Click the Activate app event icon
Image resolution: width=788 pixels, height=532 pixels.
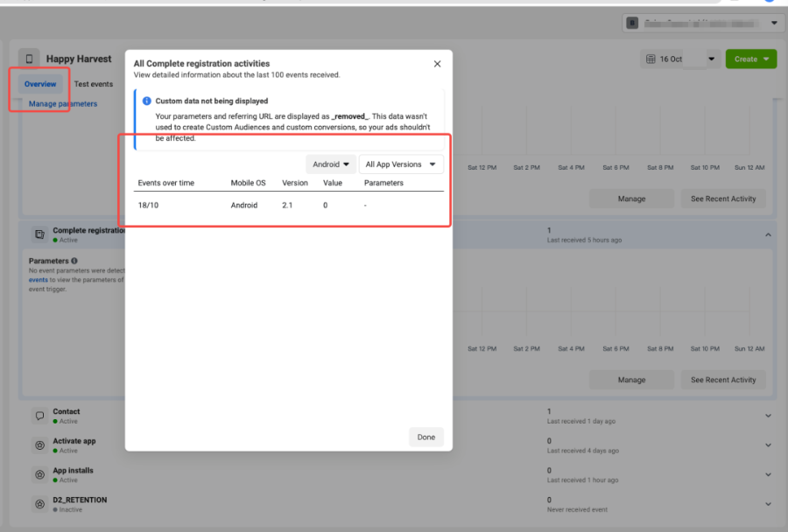39,445
